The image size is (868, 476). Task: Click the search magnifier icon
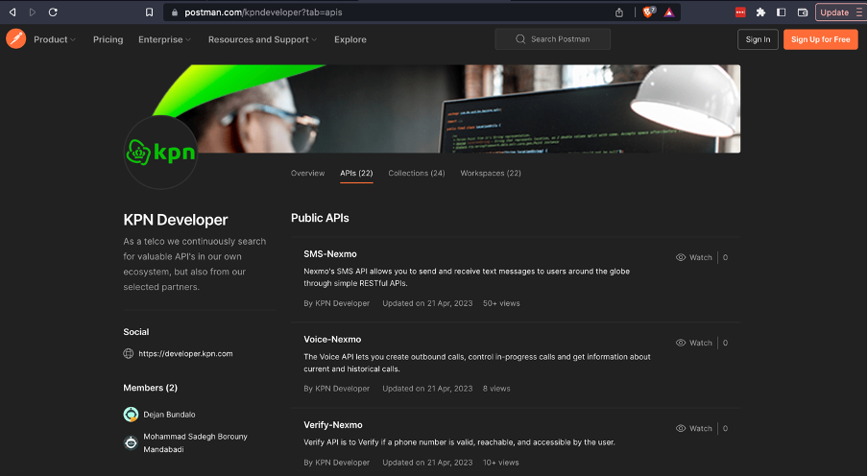point(520,39)
